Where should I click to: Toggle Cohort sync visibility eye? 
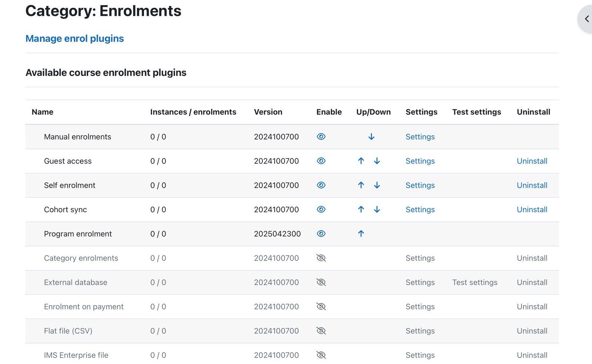(x=321, y=210)
